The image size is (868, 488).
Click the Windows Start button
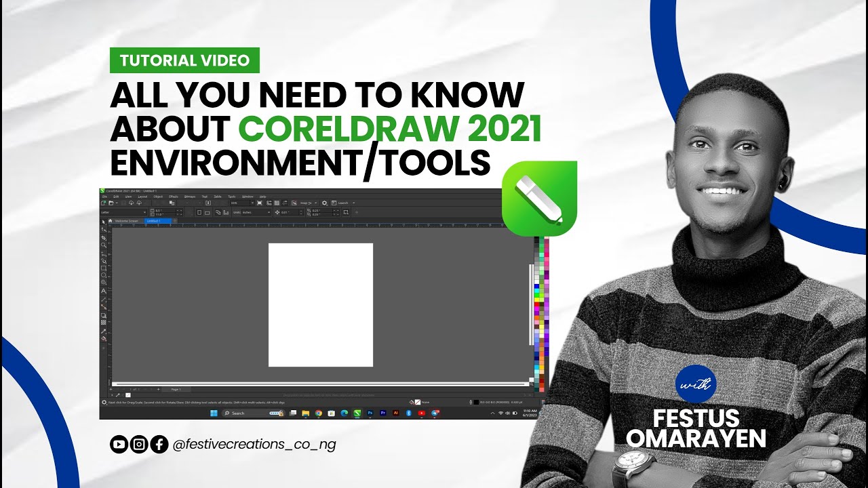(214, 413)
